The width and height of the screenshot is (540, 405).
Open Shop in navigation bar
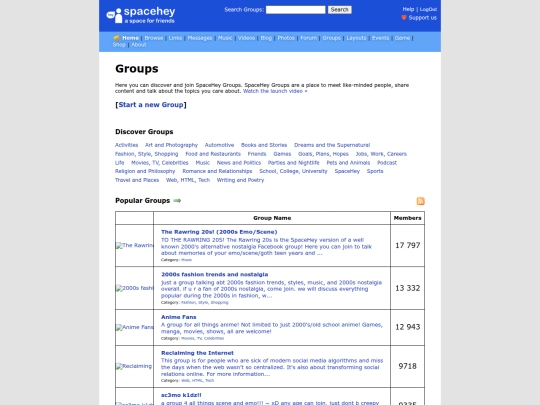[119, 45]
